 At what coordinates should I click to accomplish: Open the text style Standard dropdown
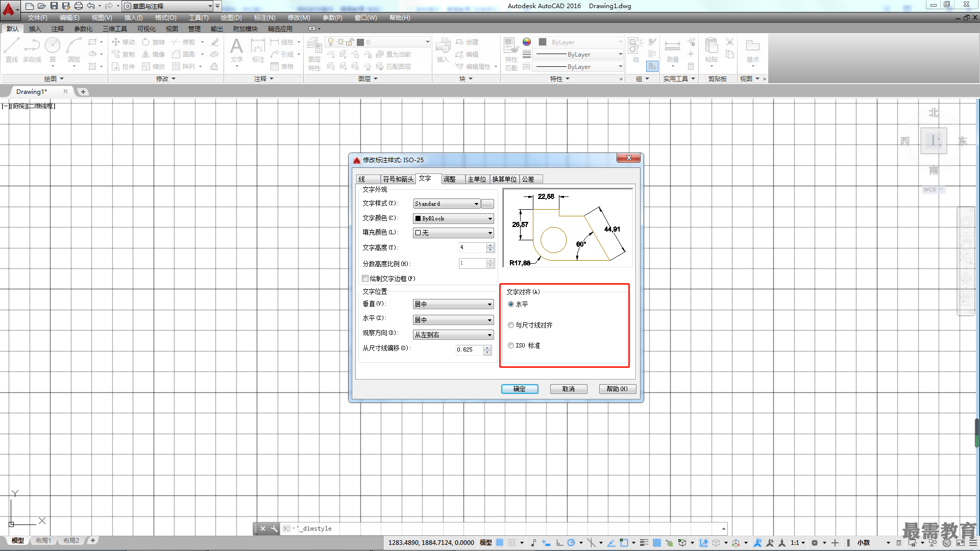click(x=447, y=204)
